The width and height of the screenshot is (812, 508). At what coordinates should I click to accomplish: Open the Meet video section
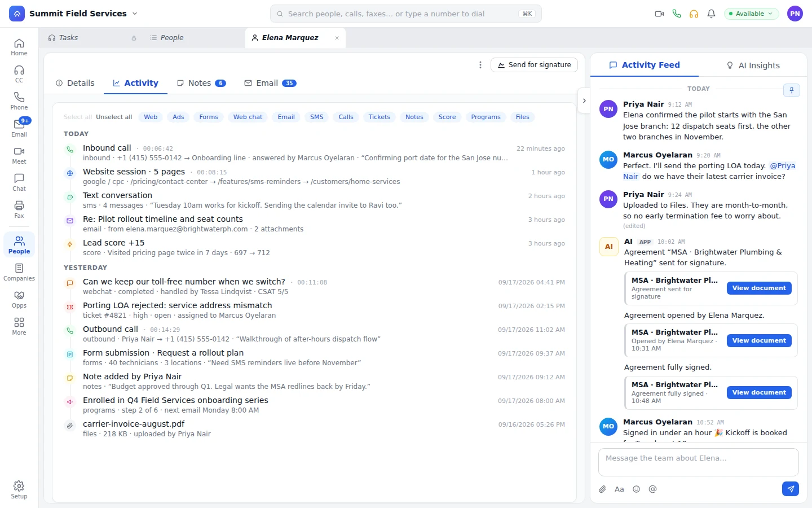point(19,156)
